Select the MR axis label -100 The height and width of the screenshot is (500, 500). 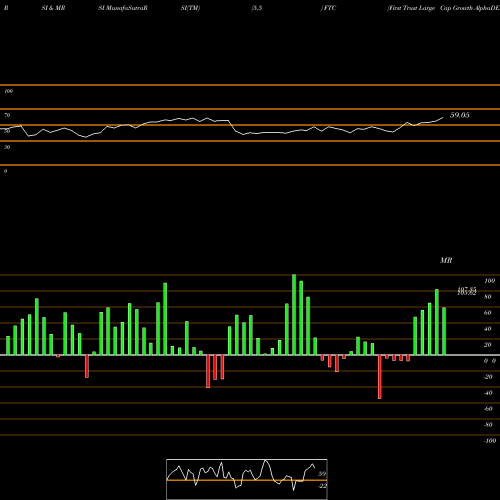pos(490,441)
